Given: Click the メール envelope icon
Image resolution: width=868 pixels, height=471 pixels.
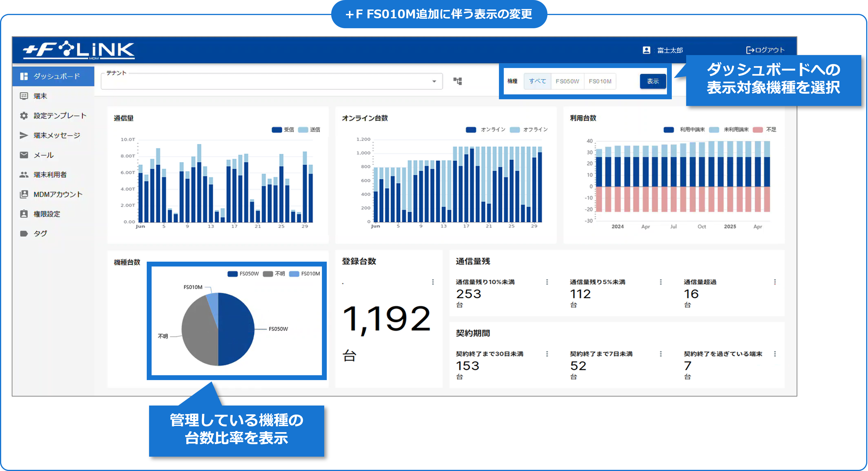Looking at the screenshot, I should [24, 155].
